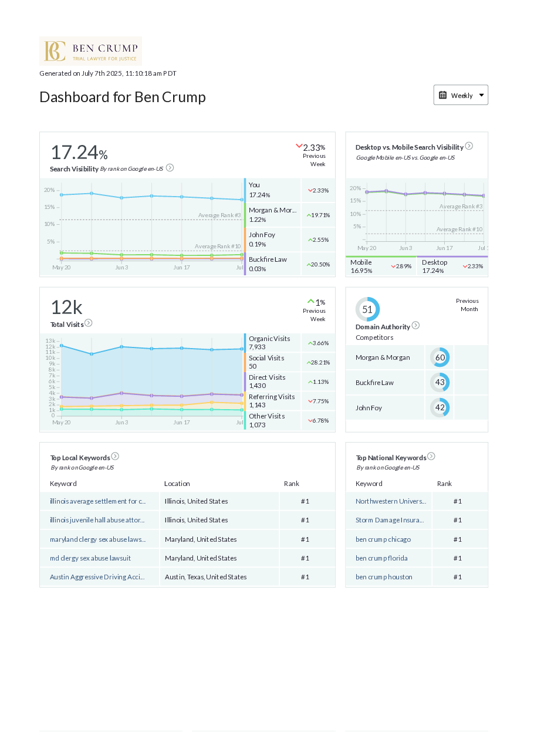534x756 pixels.
Task: Click the Total Visits arrow icon
Action: tap(89, 323)
